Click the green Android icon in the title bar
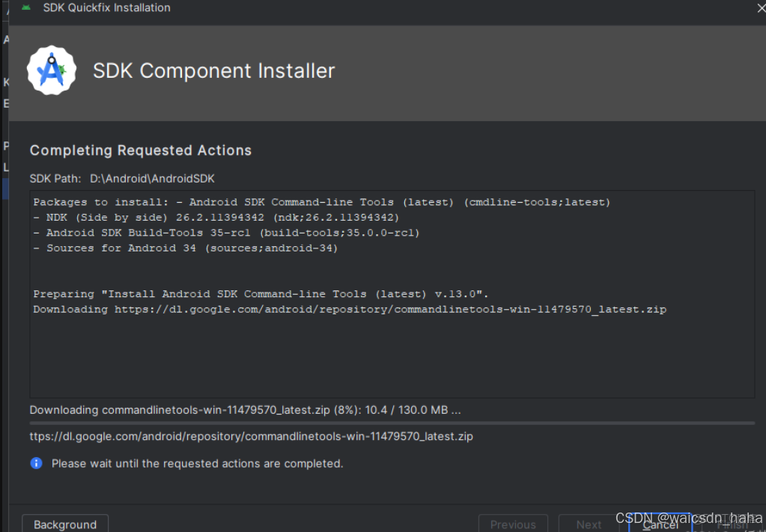The width and height of the screenshot is (766, 532). coord(25,8)
